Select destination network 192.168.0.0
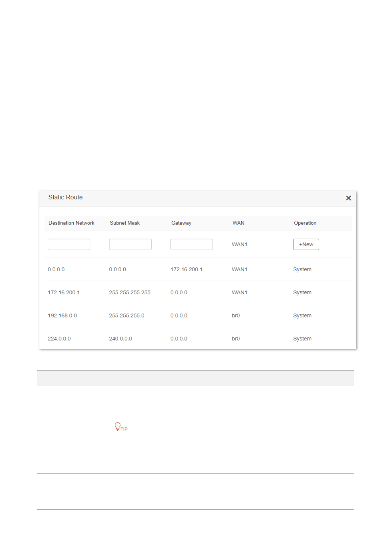 pyautogui.click(x=62, y=315)
